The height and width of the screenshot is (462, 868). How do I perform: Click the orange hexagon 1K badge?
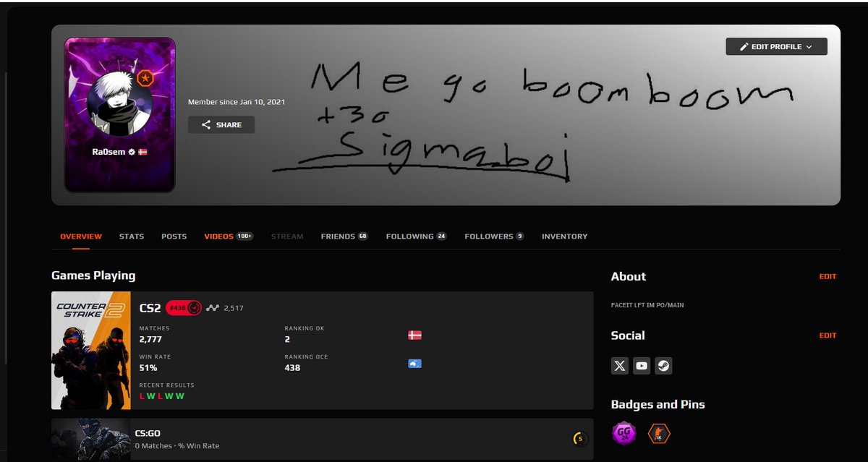658,434
